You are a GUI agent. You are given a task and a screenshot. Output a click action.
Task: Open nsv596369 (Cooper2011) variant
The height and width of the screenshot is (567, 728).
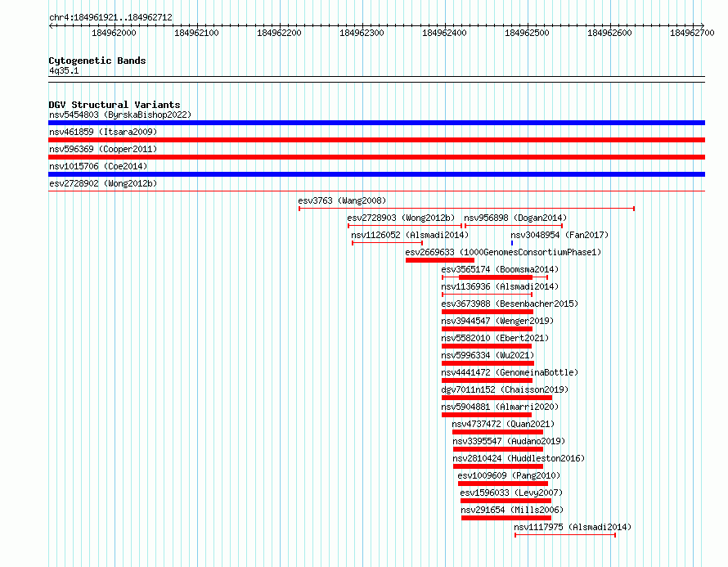(x=103, y=149)
